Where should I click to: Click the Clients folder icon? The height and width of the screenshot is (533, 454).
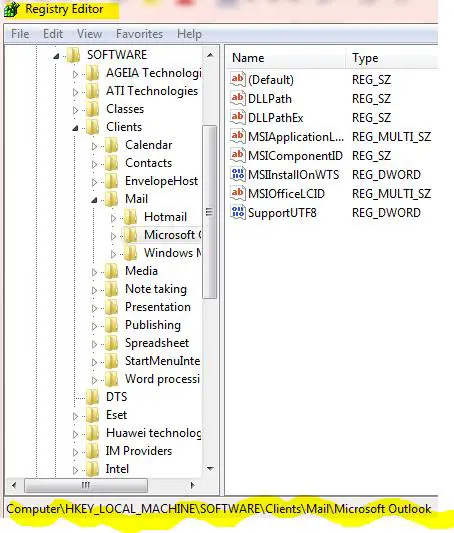coord(92,127)
